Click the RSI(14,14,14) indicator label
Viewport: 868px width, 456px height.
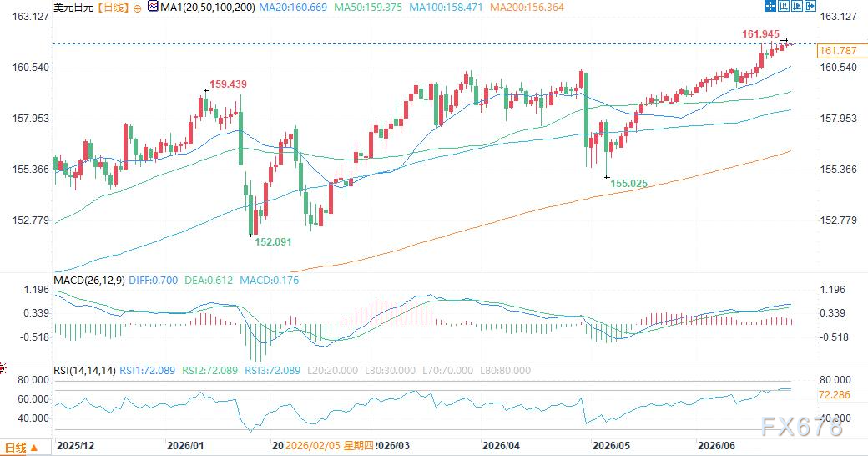(x=84, y=370)
